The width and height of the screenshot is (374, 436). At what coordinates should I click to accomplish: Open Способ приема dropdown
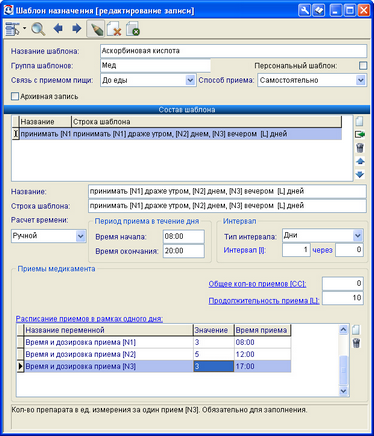point(360,80)
